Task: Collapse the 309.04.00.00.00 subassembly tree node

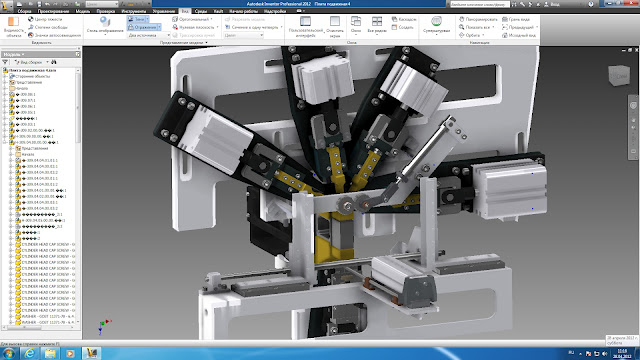Action: tap(5, 142)
